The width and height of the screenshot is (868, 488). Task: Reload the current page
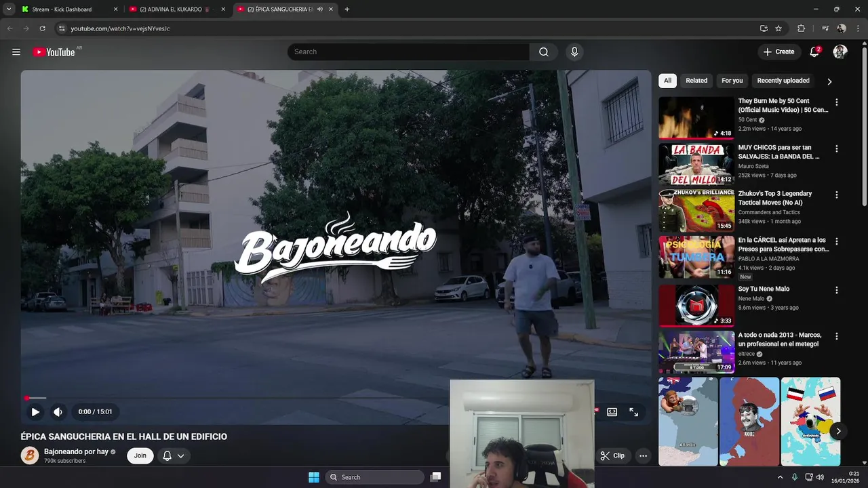click(x=42, y=28)
